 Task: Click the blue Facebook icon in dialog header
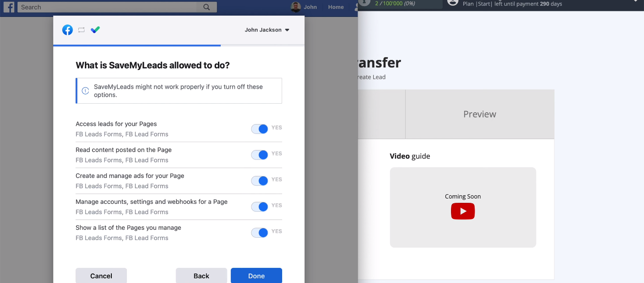(x=67, y=30)
